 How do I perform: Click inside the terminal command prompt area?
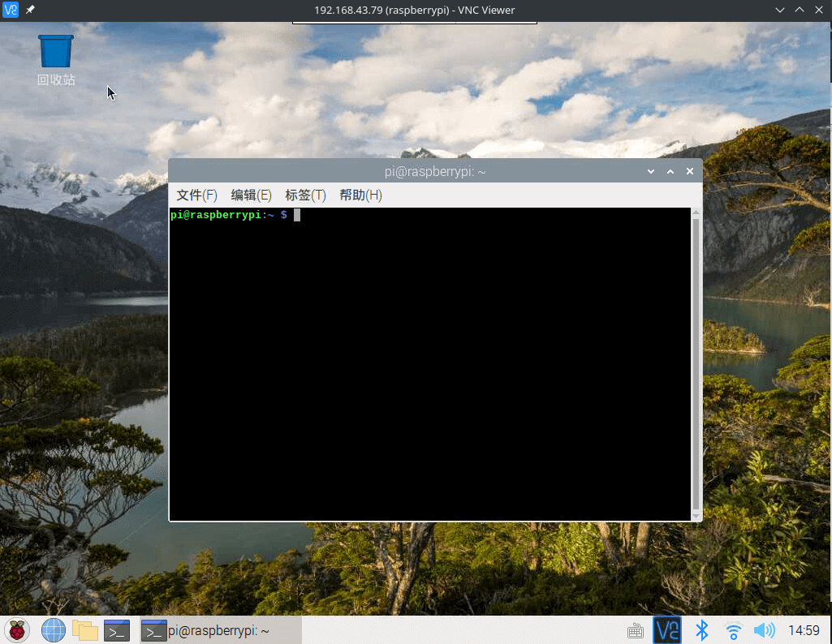click(x=430, y=365)
